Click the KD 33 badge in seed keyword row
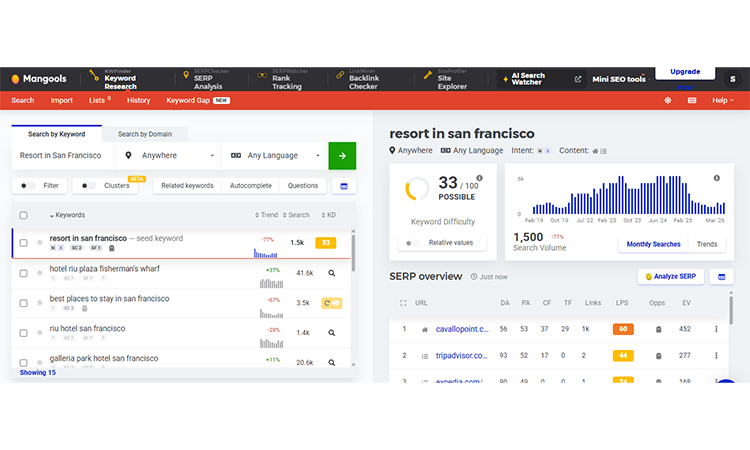The height and width of the screenshot is (450, 750). coord(325,243)
